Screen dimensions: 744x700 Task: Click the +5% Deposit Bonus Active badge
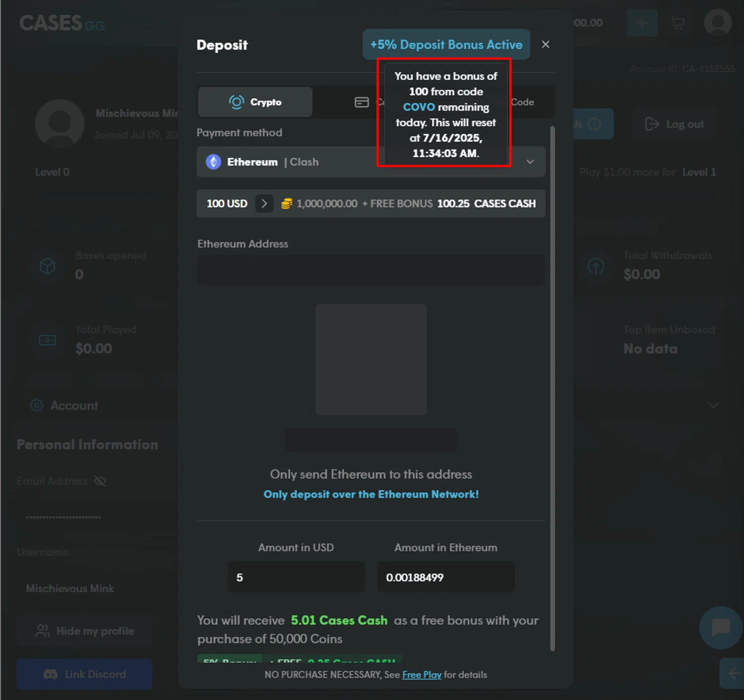click(446, 45)
